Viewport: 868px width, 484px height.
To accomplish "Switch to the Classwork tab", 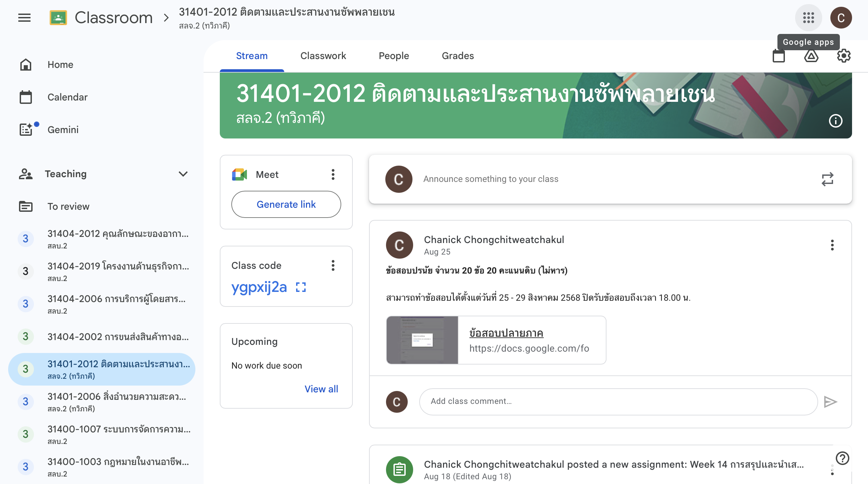I will [x=323, y=56].
